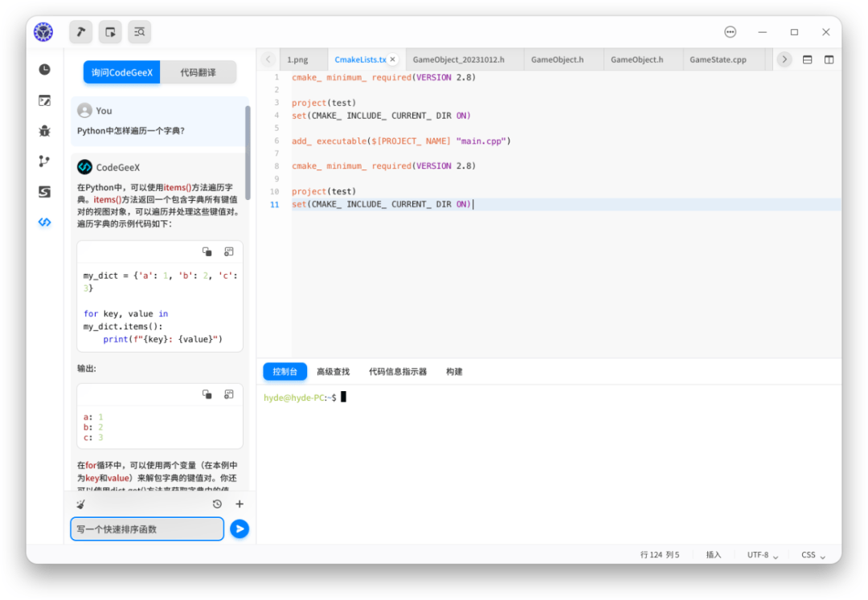Open the 构建 console tab
The height and width of the screenshot is (600, 868).
click(455, 371)
